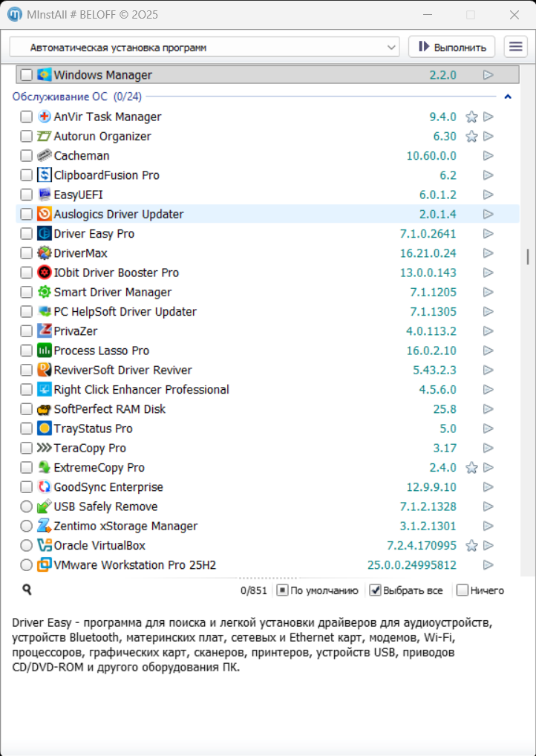Click the play arrow in the Windows Manager row
This screenshot has width=536, height=756.
coord(488,75)
